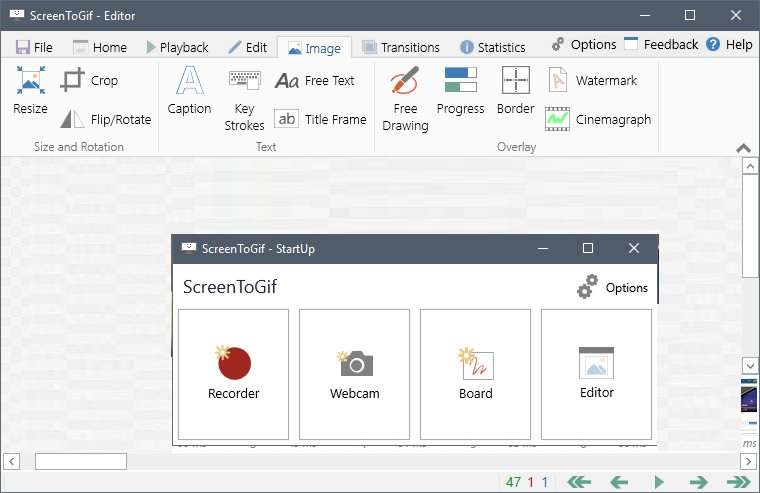Select the Free Text tool
760x493 pixels.
click(x=315, y=80)
